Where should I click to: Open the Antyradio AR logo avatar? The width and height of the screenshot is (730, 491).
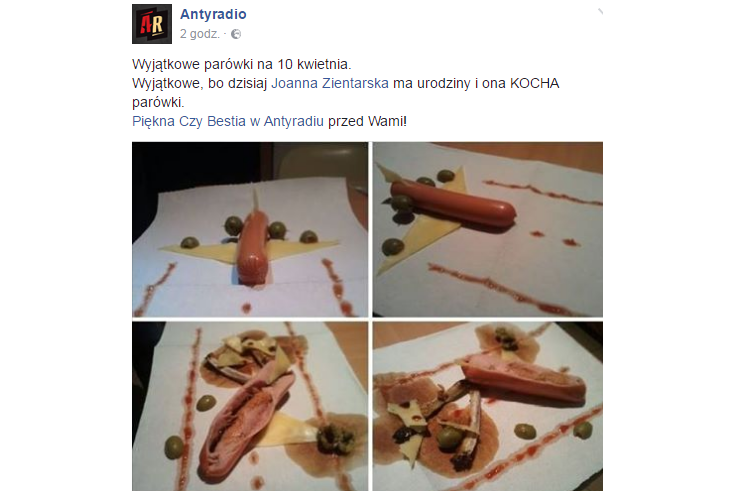click(x=152, y=24)
